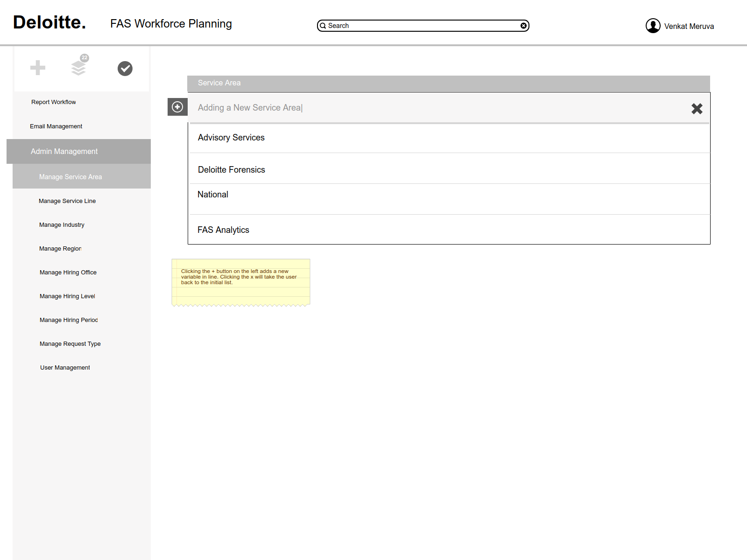Click the plus icon in the sidebar toolbar

(x=38, y=68)
